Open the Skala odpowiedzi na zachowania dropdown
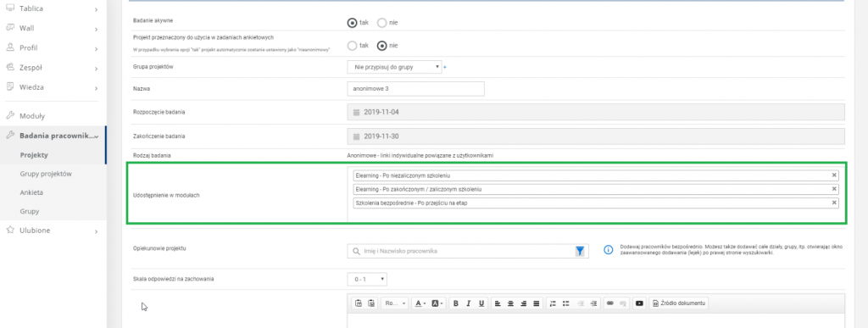Screen dimensions: 868x328 [x=367, y=280]
